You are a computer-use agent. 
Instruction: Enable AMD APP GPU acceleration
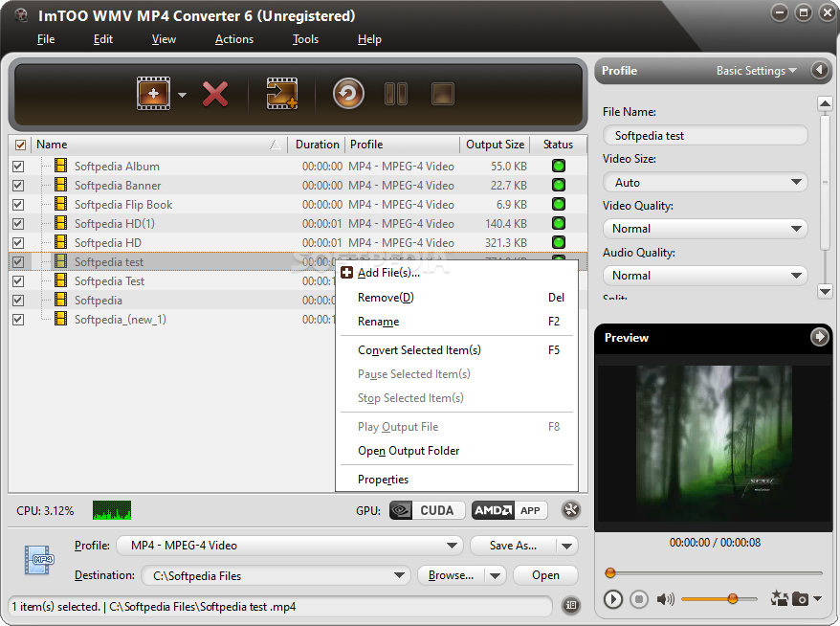pos(510,510)
